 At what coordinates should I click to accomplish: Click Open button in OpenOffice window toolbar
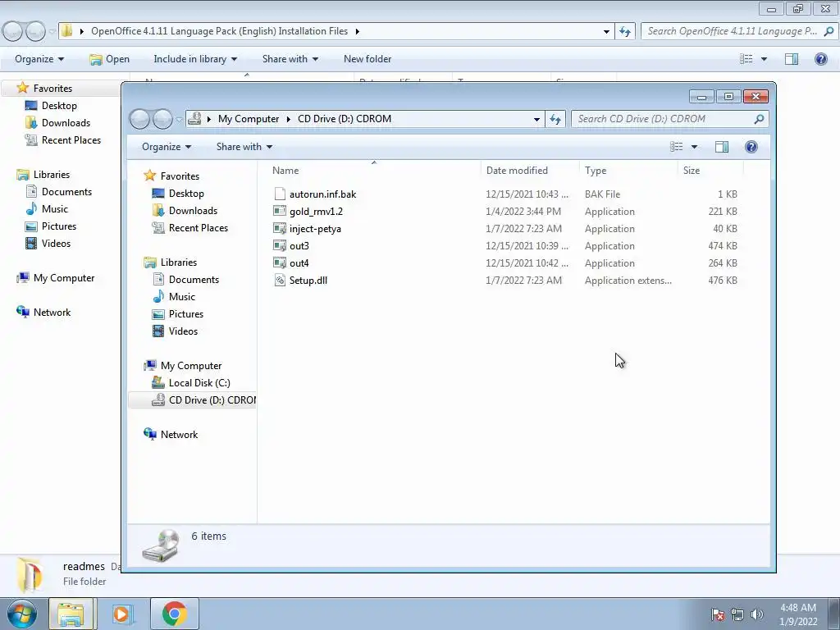pos(109,59)
